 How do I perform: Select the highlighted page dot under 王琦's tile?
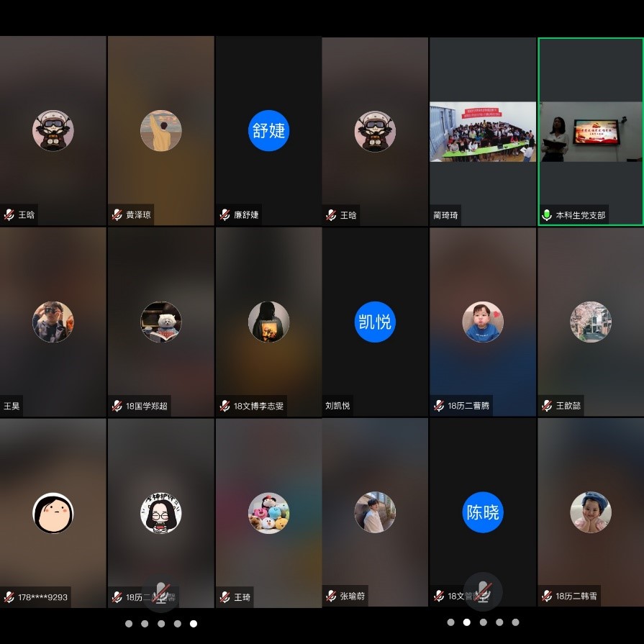[194, 624]
